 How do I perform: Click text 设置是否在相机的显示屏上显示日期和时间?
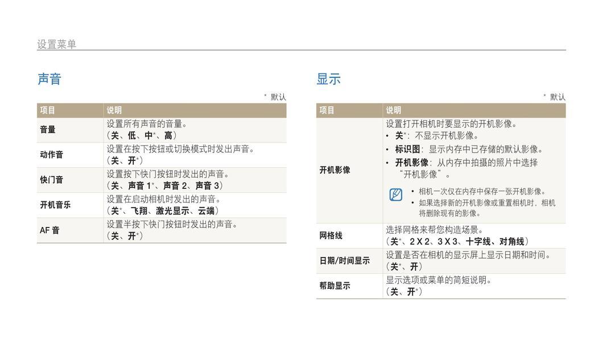pyautogui.click(x=469, y=255)
